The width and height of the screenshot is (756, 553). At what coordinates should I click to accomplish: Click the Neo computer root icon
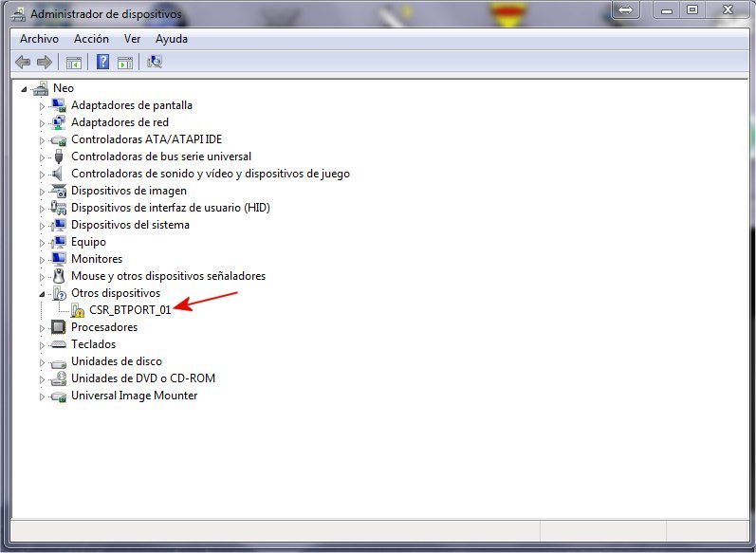click(x=40, y=88)
